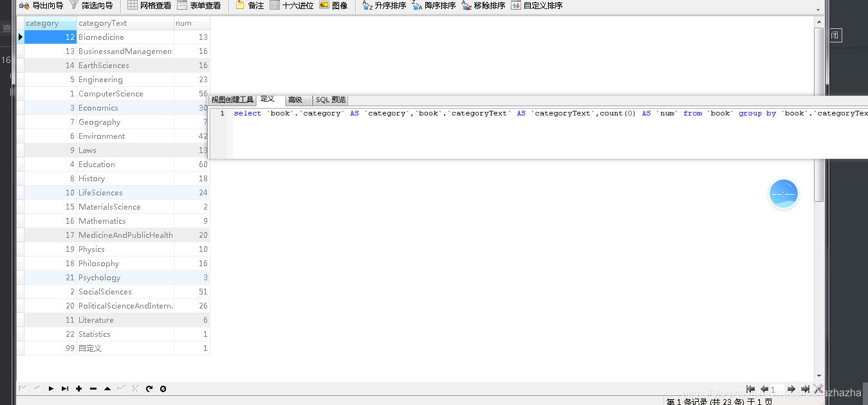The image size is (868, 405).
Task: Select the History cell
Action: coord(125,179)
